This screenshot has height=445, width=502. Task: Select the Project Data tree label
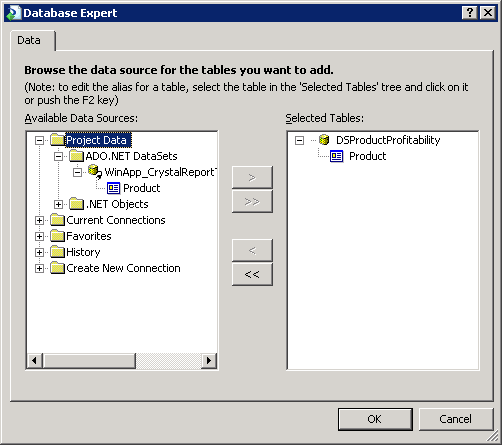point(98,140)
